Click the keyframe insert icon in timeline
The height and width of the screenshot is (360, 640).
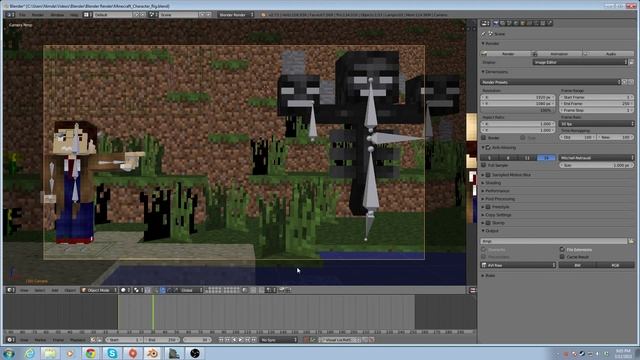[x=365, y=340]
